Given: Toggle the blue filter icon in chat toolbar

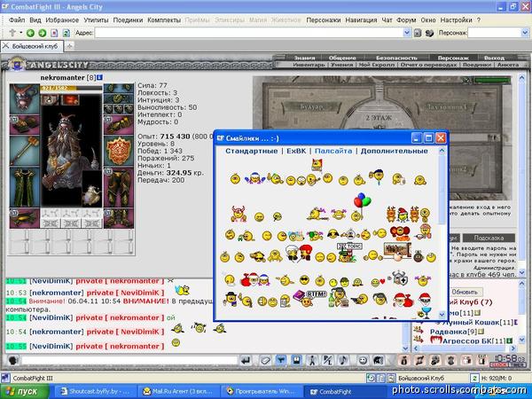Looking at the screenshot, I should tap(281, 360).
